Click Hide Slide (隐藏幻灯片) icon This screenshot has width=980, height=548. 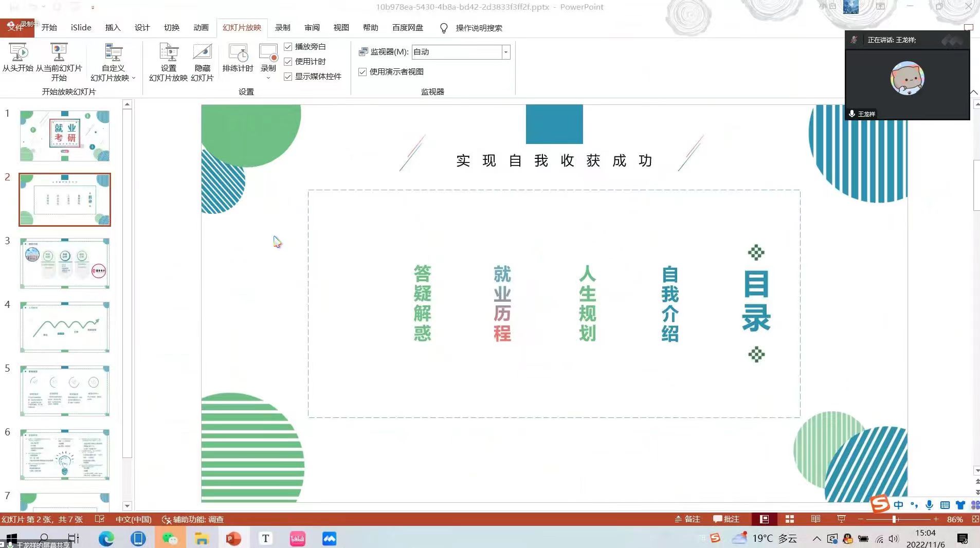[202, 52]
